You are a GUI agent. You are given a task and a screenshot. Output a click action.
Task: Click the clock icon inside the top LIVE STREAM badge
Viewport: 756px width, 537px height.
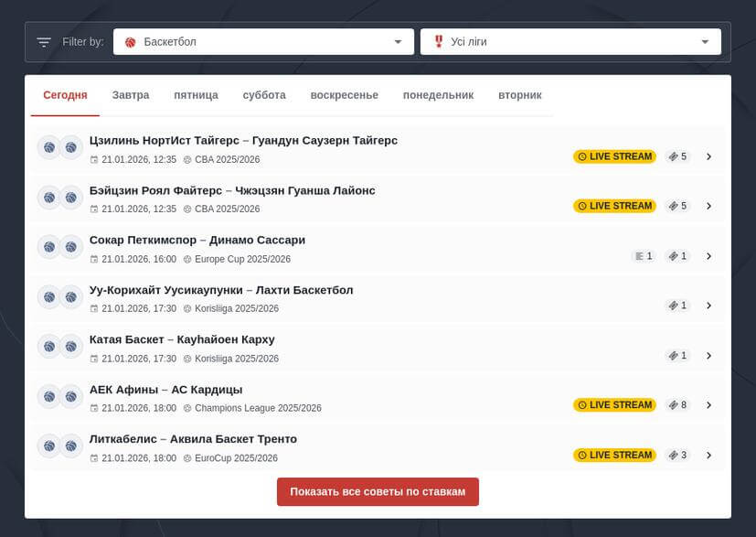click(x=583, y=156)
